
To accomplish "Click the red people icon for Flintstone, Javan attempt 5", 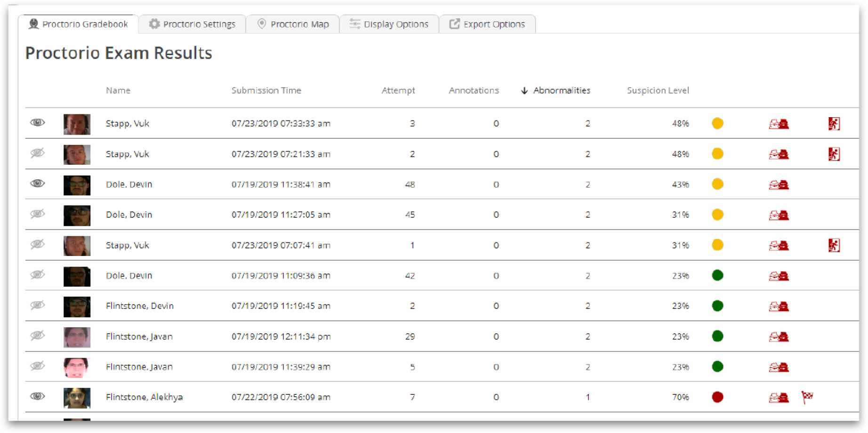I will [779, 367].
